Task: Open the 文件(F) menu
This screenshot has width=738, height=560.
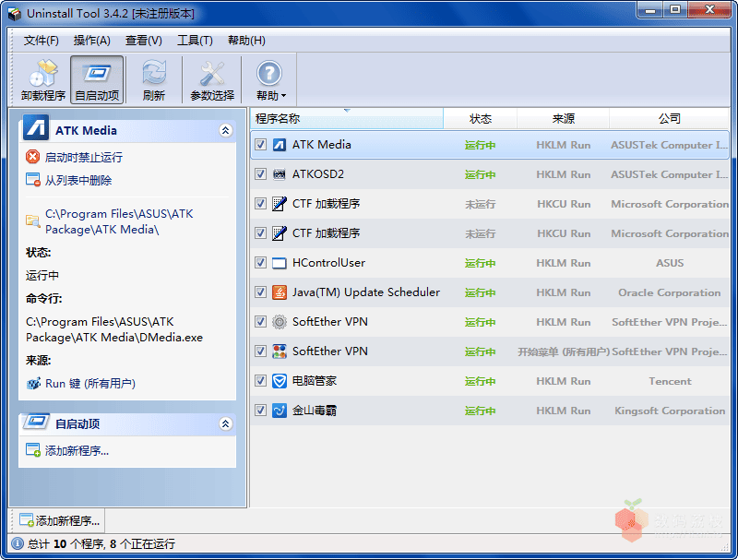Action: (42, 41)
